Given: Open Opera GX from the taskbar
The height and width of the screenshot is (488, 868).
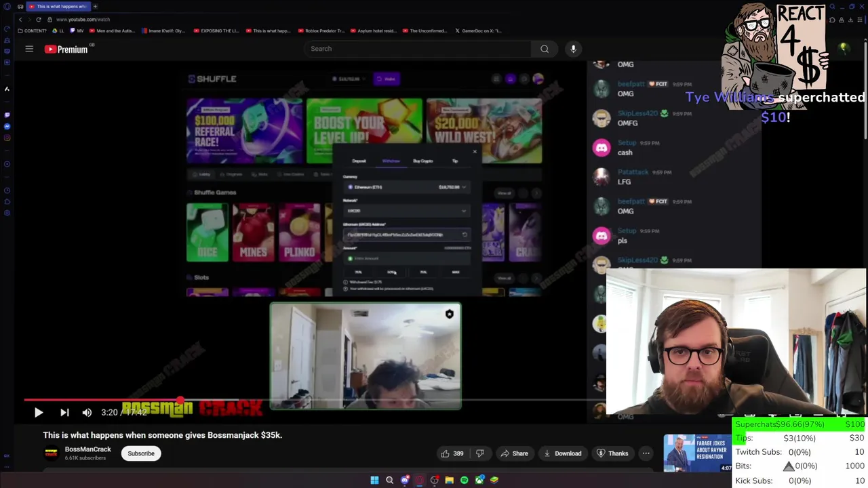Looking at the screenshot, I should (x=420, y=480).
